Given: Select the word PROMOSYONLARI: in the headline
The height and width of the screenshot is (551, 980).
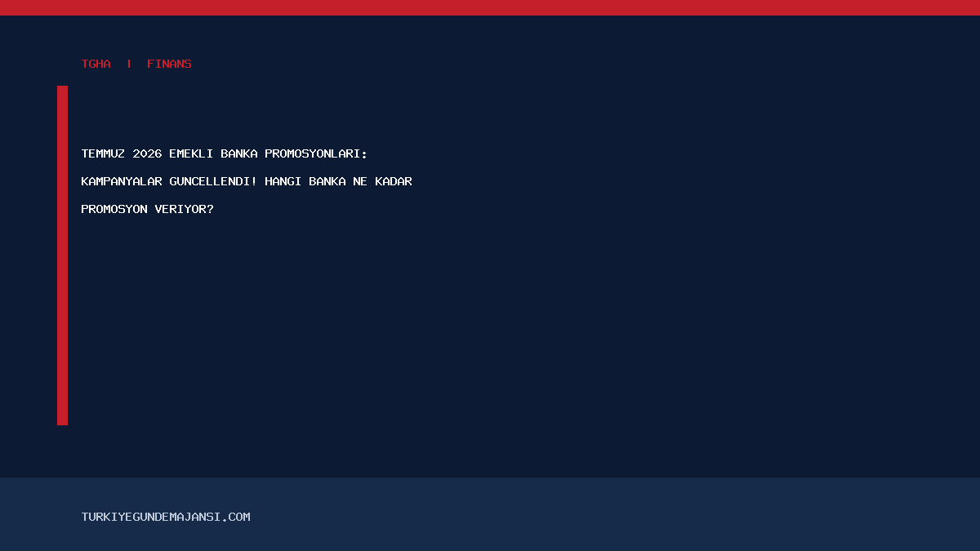Looking at the screenshot, I should click(316, 153).
